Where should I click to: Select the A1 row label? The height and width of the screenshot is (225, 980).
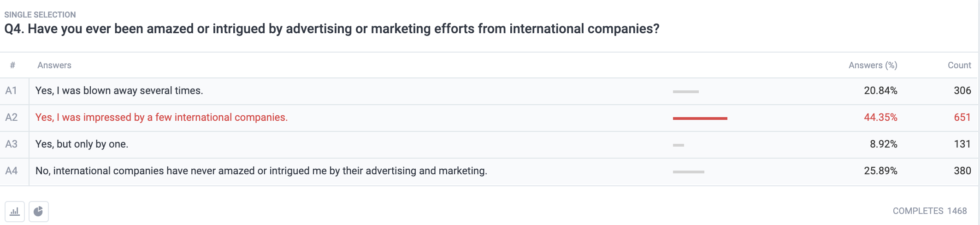click(x=11, y=91)
